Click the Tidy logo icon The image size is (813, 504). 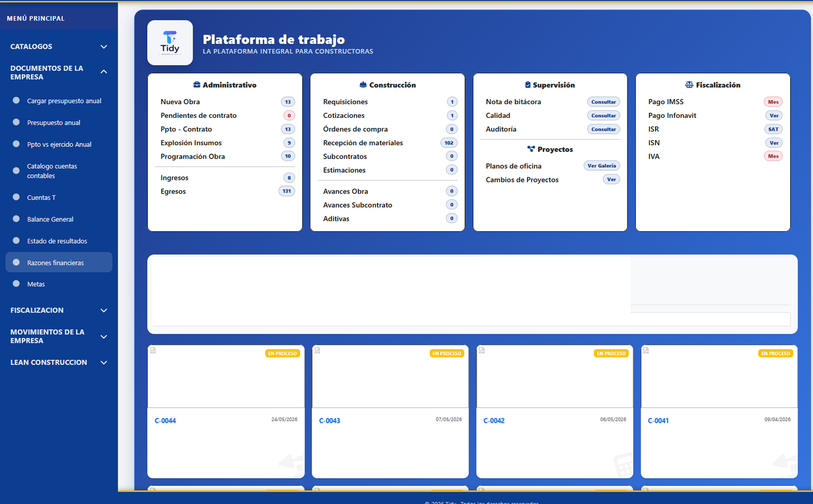[x=170, y=43]
